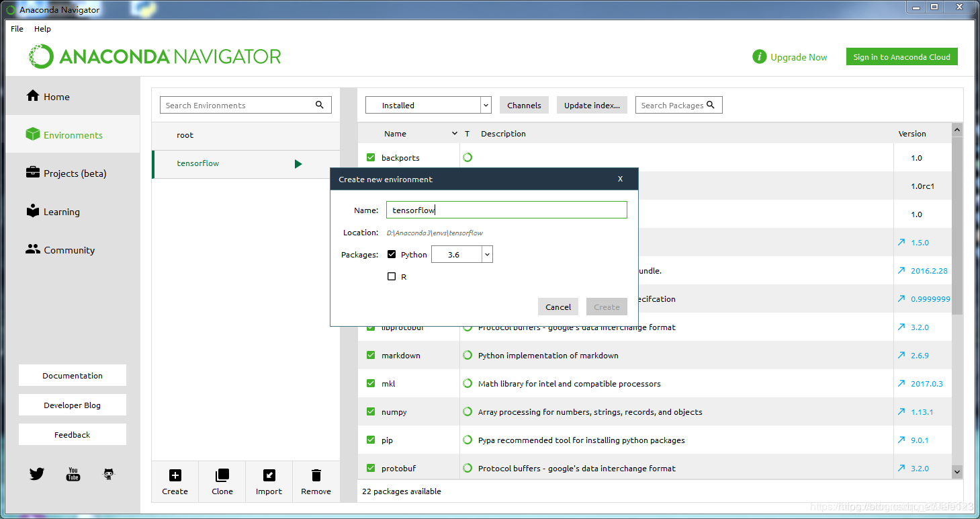Click the Search Packages field

point(678,105)
